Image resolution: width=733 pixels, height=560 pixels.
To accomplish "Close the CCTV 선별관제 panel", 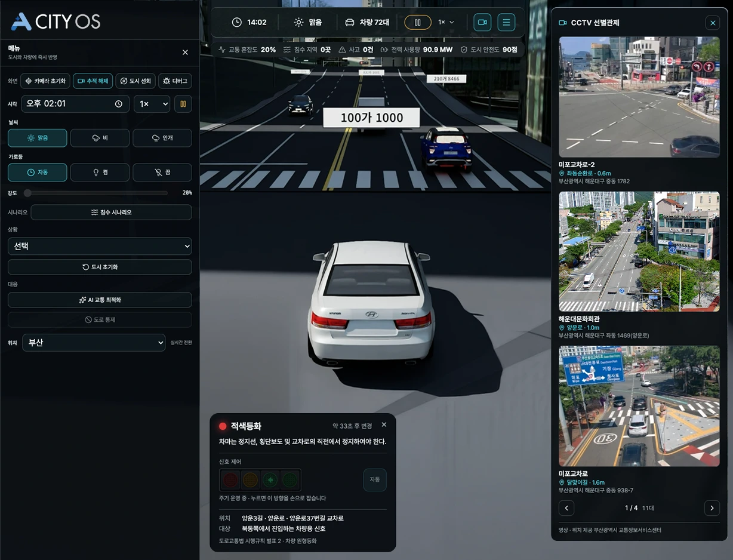I will coord(712,23).
